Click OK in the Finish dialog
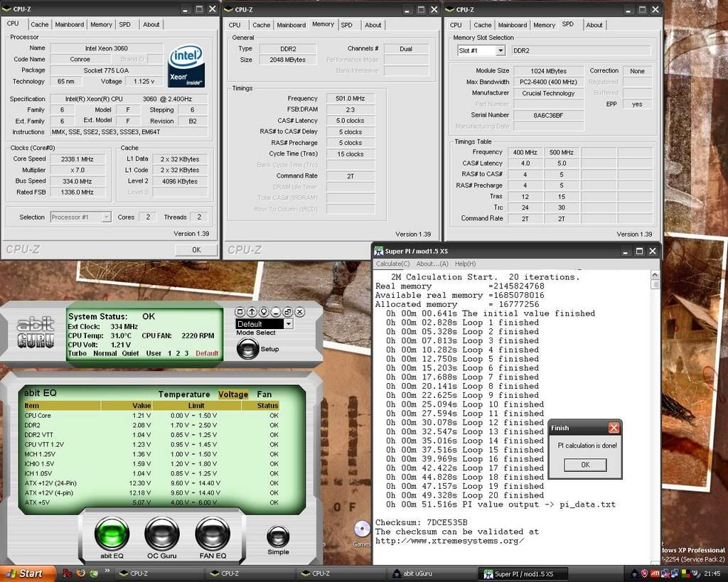This screenshot has height=582, width=728. pyautogui.click(x=585, y=465)
